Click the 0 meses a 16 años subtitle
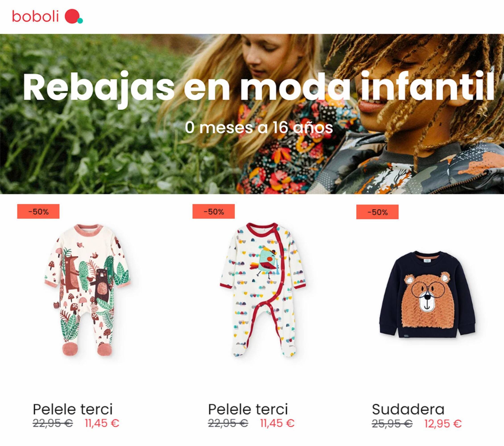 point(259,128)
